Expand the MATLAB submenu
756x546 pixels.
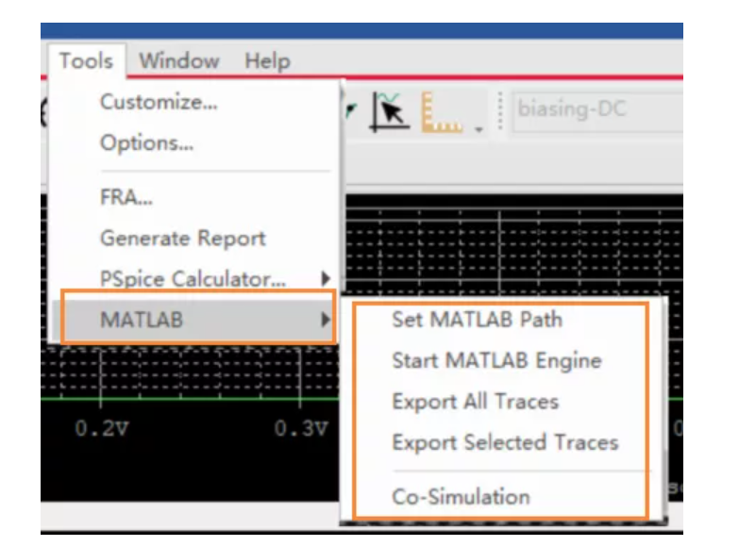click(193, 320)
